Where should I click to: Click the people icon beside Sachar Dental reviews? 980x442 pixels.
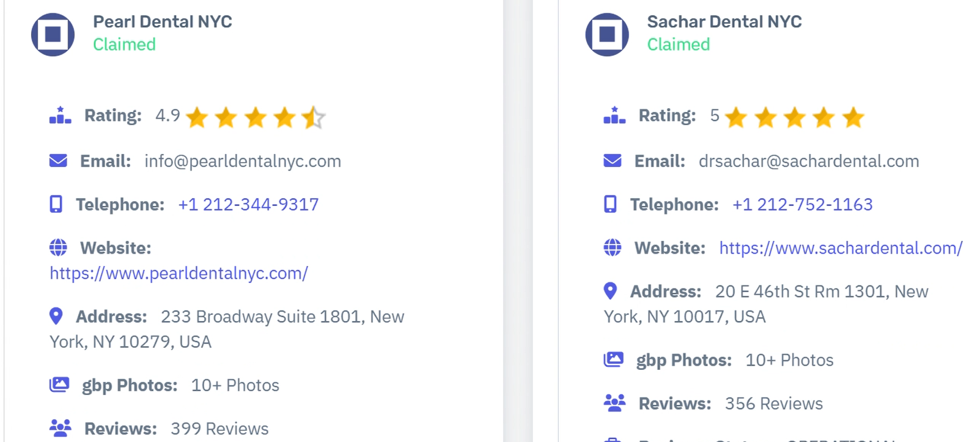tap(614, 403)
